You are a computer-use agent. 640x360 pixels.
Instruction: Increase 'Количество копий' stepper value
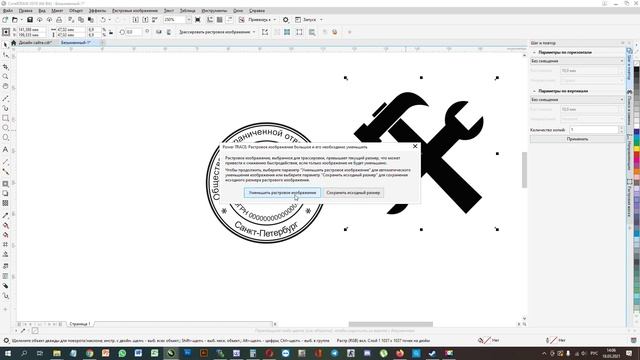click(x=622, y=128)
